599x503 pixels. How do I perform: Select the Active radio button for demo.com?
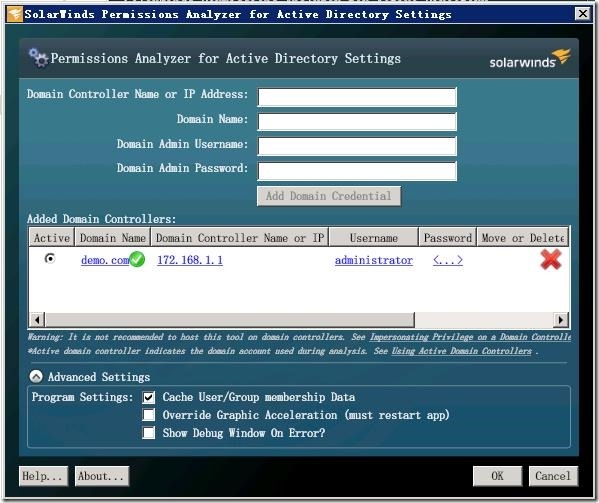[x=50, y=259]
